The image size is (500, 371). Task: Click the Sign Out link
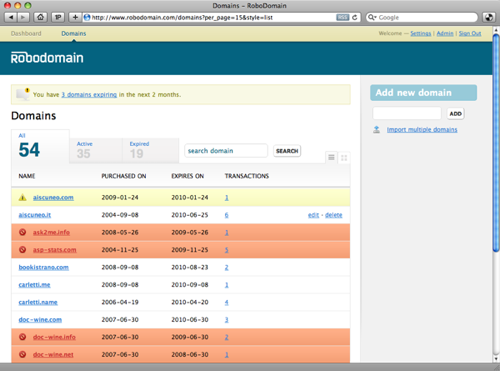(470, 33)
